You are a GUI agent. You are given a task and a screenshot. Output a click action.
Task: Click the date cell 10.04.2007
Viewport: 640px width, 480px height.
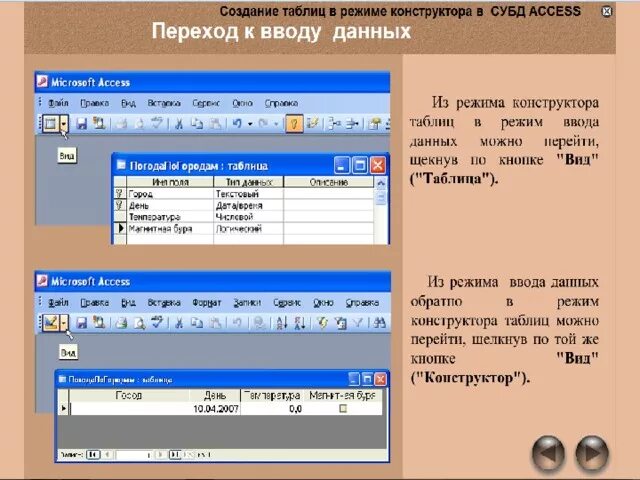tap(215, 409)
